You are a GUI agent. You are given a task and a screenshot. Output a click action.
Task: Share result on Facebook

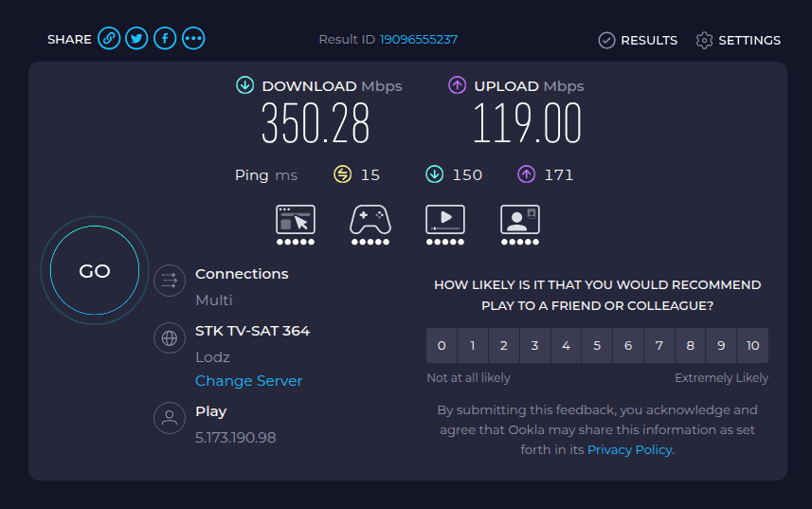(x=165, y=38)
